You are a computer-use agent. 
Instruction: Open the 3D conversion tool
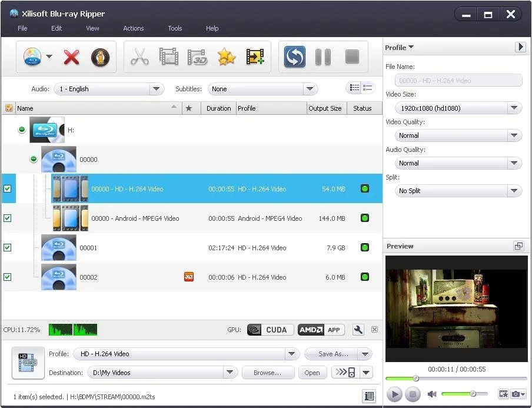coord(197,57)
